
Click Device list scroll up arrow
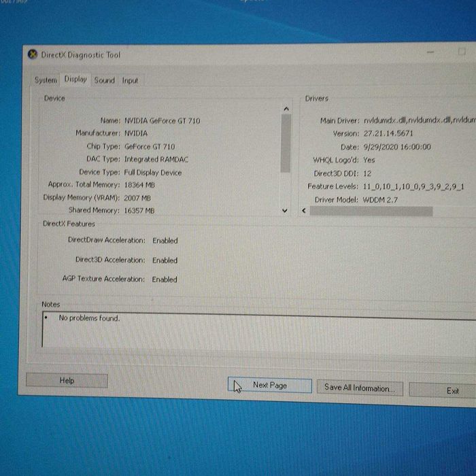click(x=286, y=109)
